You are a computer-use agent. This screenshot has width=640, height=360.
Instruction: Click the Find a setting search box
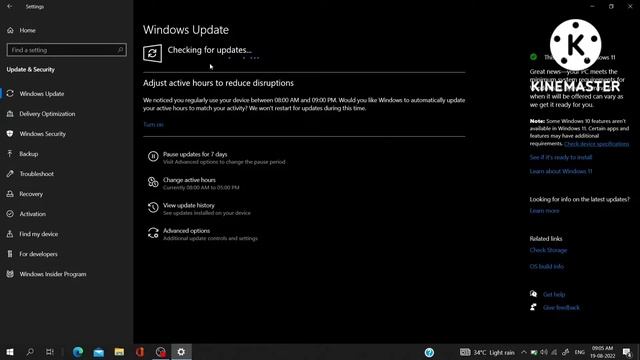[x=66, y=50]
